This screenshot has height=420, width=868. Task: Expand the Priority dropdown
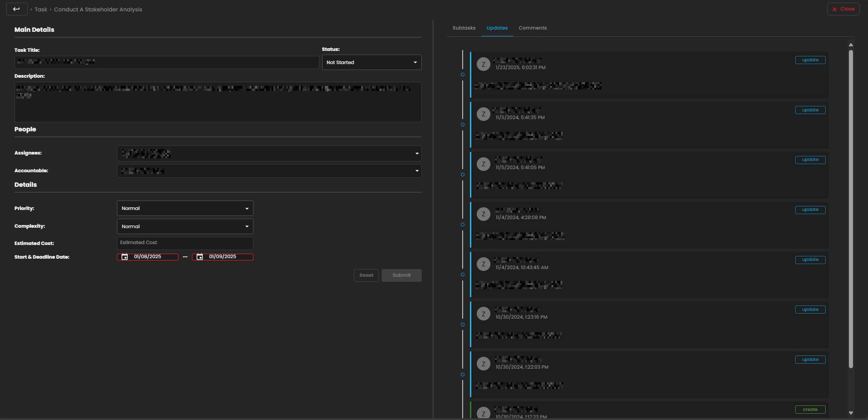click(185, 208)
